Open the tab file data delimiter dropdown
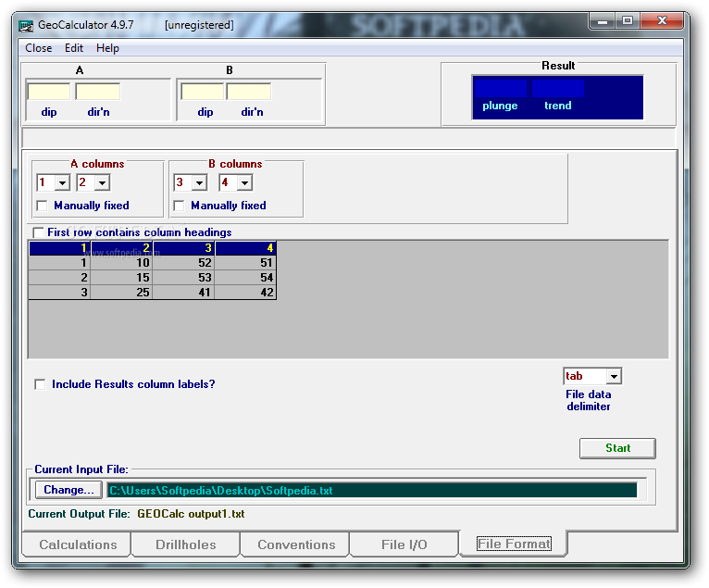 coord(614,376)
